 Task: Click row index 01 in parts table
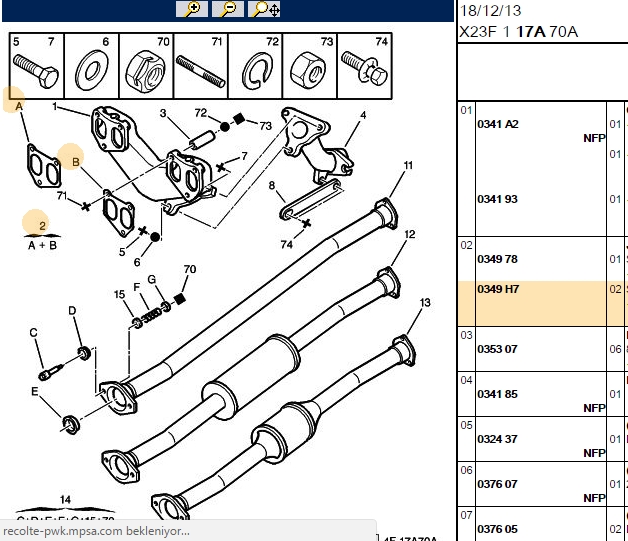(x=466, y=110)
